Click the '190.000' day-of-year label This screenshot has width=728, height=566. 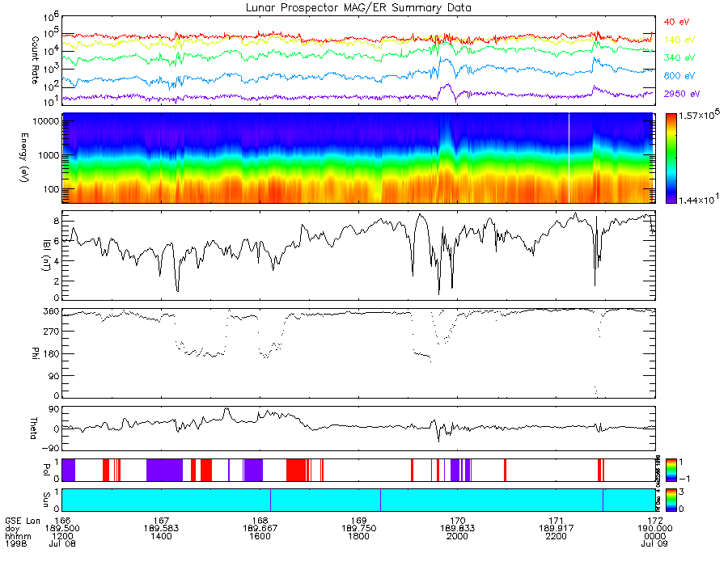pyautogui.click(x=654, y=529)
